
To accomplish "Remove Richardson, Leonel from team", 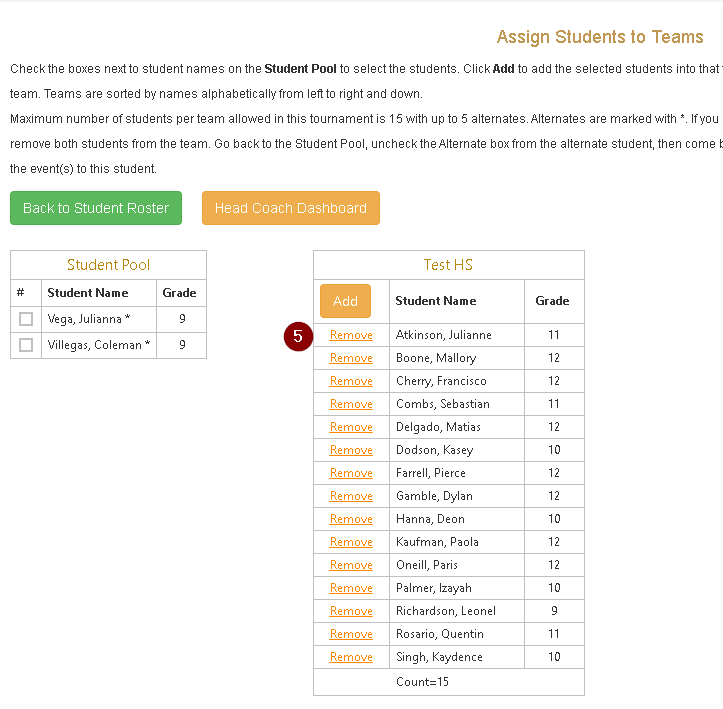I will pos(351,611).
